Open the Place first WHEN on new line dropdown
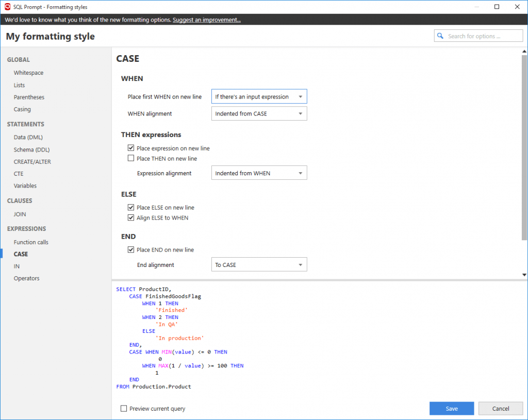This screenshot has height=420, width=528. [259, 96]
